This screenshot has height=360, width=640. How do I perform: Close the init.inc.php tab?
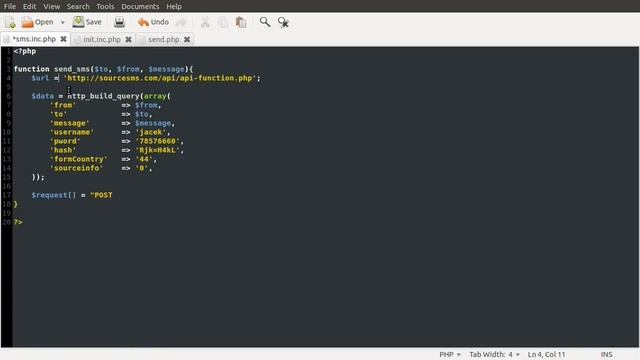[128, 39]
